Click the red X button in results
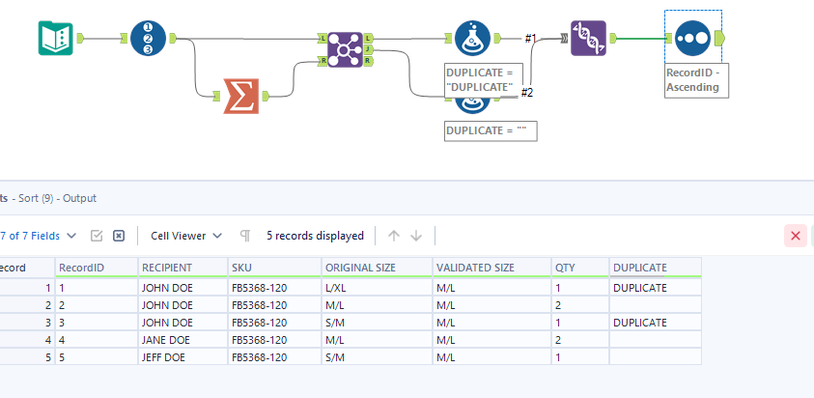814x398 pixels. pos(795,236)
